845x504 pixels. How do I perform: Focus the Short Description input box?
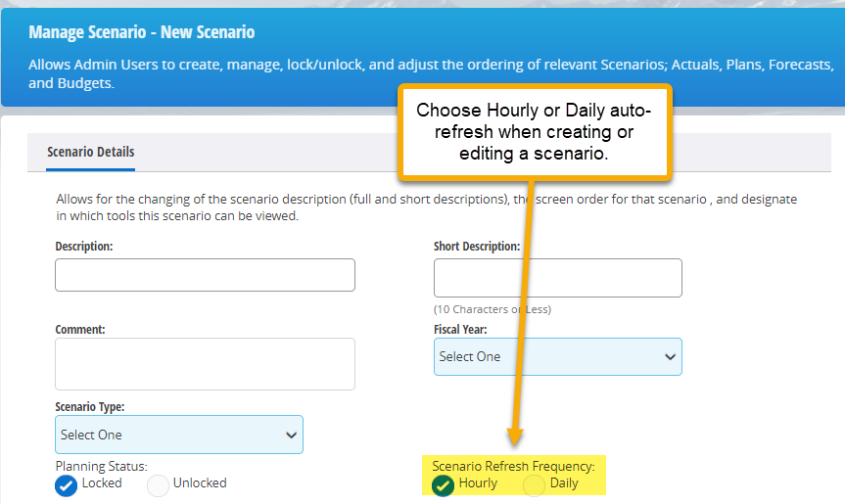pos(558,278)
